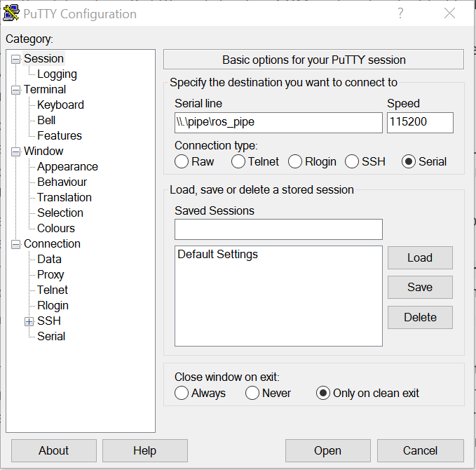Click the title bar help question mark
476x470 pixels.
(x=400, y=13)
